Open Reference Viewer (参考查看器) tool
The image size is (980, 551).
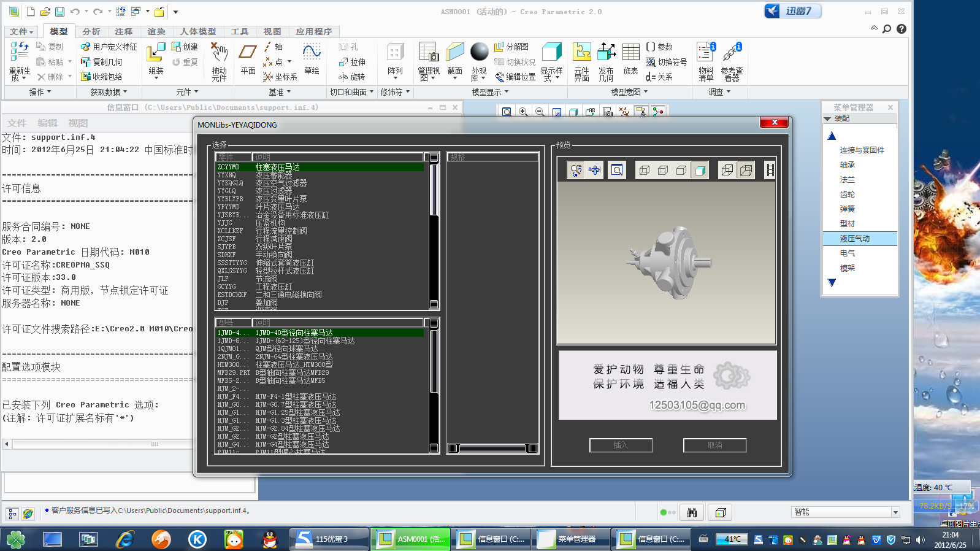point(732,61)
